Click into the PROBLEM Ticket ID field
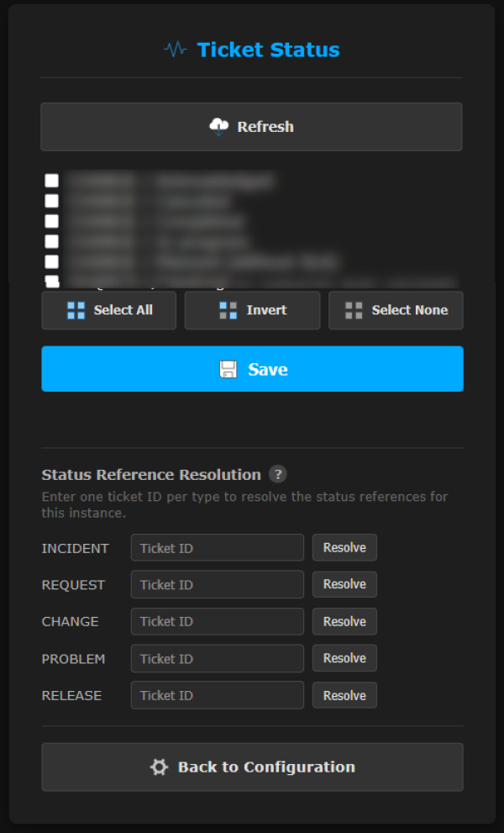 pyautogui.click(x=217, y=658)
